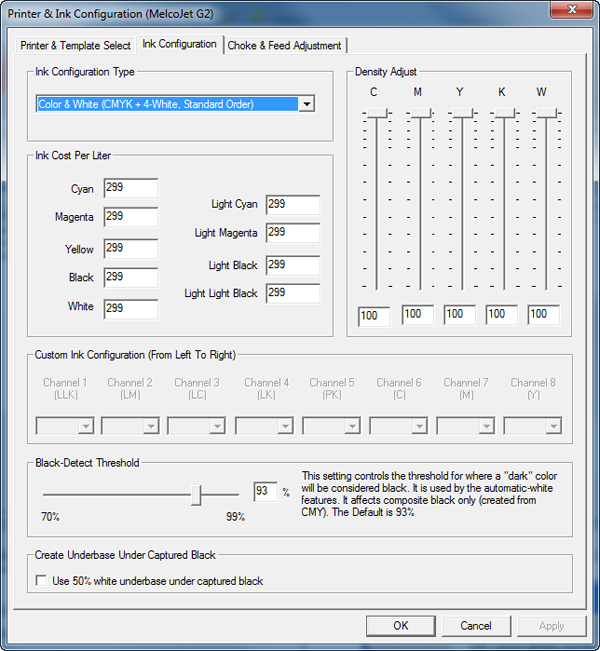The image size is (600, 651).
Task: Click the Apply button
Action: [x=552, y=626]
